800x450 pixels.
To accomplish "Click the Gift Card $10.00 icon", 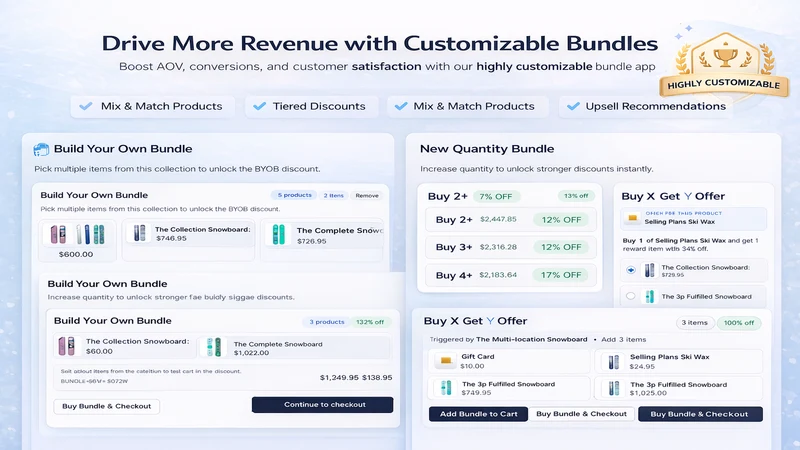I will [445, 361].
